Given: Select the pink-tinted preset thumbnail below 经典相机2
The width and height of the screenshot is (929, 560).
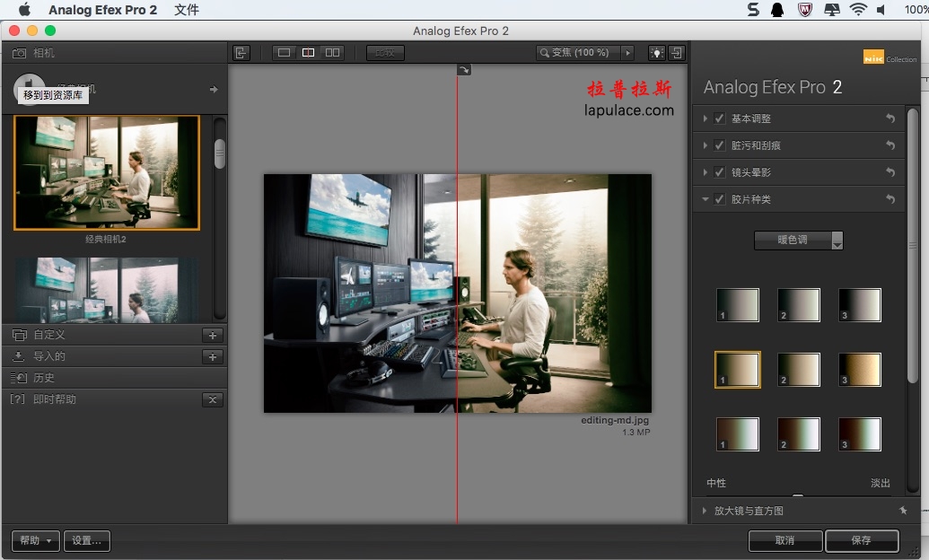Looking at the screenshot, I should 107,290.
